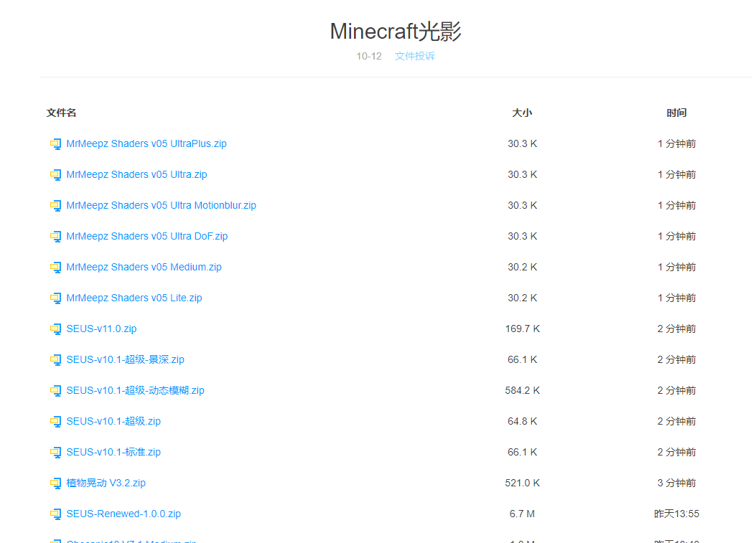
Task: Download SEUS-Renewed-1.0.0.zip
Action: (124, 514)
